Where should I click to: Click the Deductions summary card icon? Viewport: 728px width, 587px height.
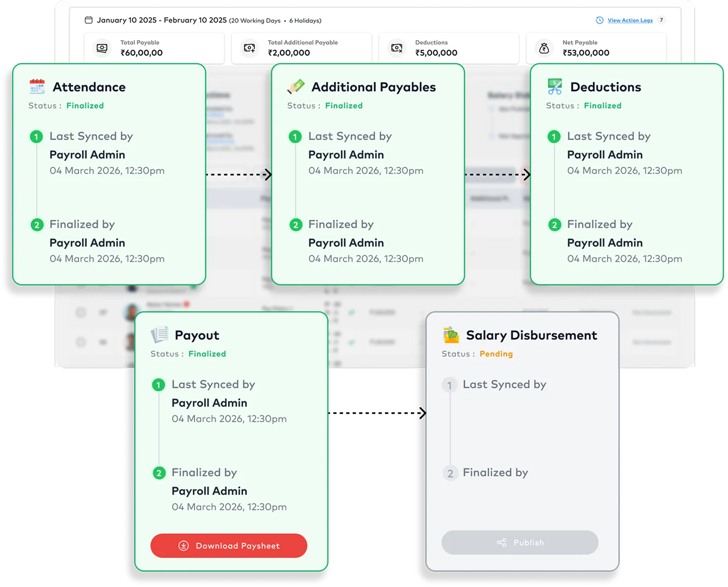396,48
